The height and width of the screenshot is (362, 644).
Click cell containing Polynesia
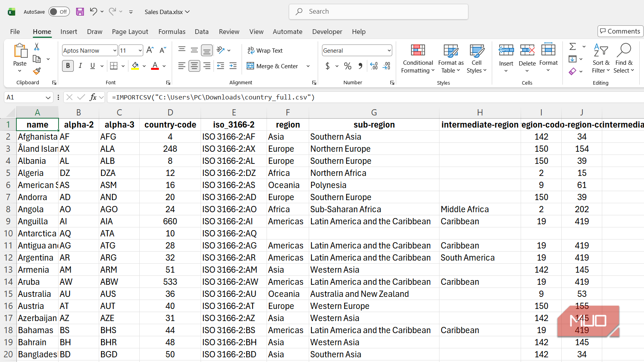(374, 185)
